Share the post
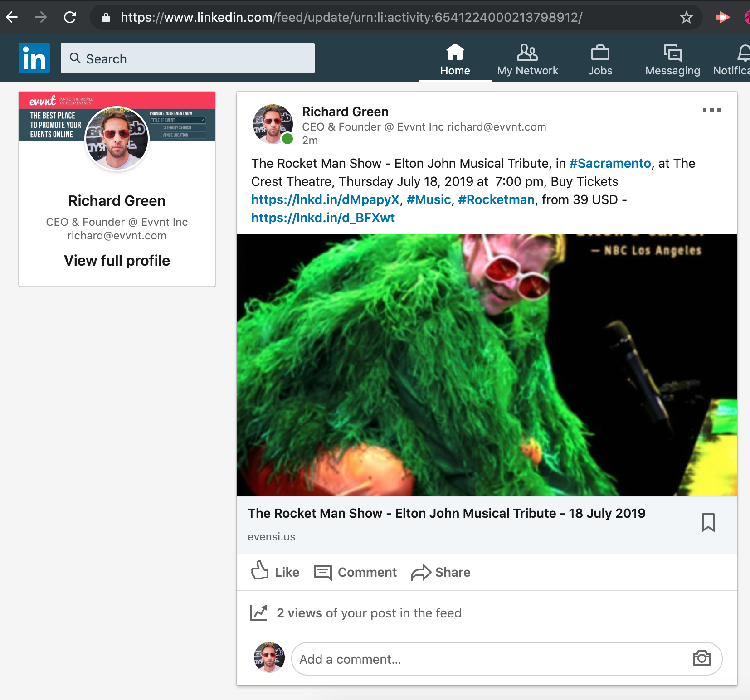This screenshot has height=700, width=750. coord(441,572)
